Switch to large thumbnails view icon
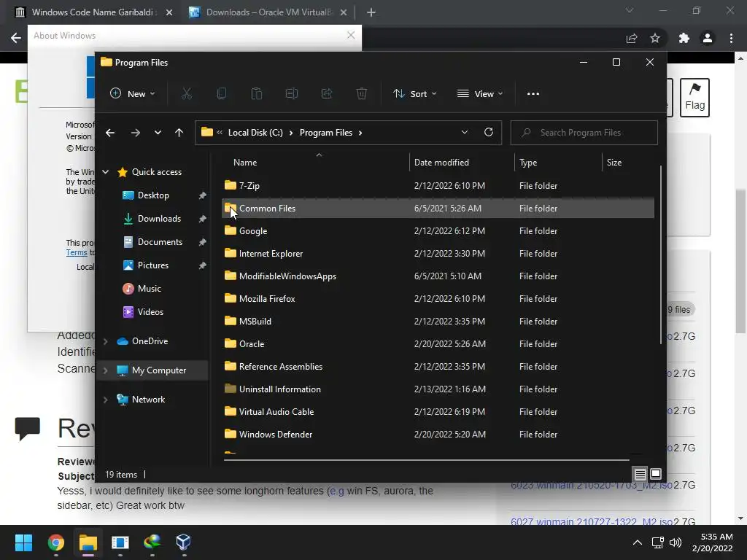This screenshot has height=560, width=747. 656,474
